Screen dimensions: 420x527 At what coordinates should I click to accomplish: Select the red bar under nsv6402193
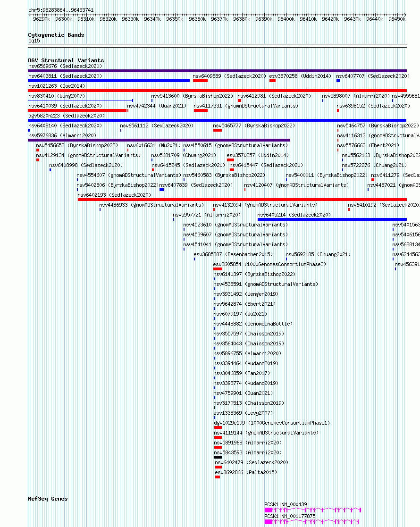coord(242,200)
